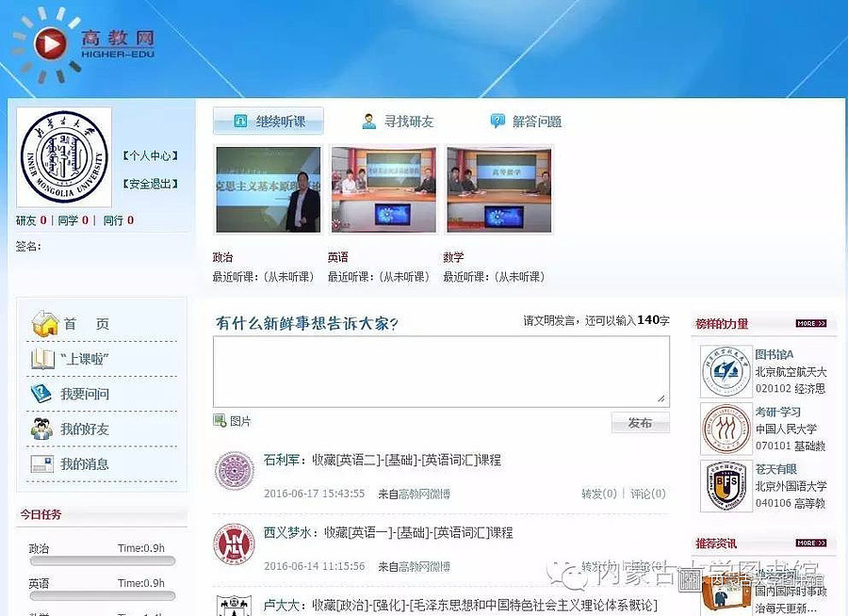848x616 pixels.
Task: Click 评论(0) on 石利军's post
Action: pyautogui.click(x=648, y=494)
